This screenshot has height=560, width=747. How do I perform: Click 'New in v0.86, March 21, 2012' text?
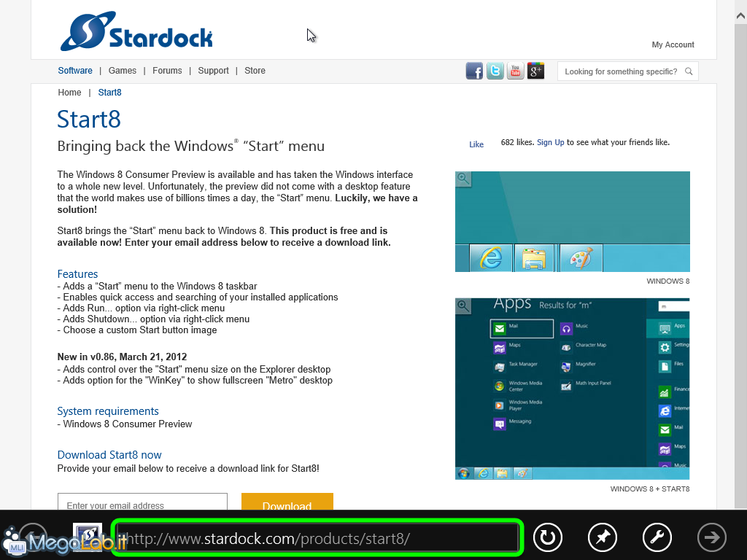click(122, 357)
